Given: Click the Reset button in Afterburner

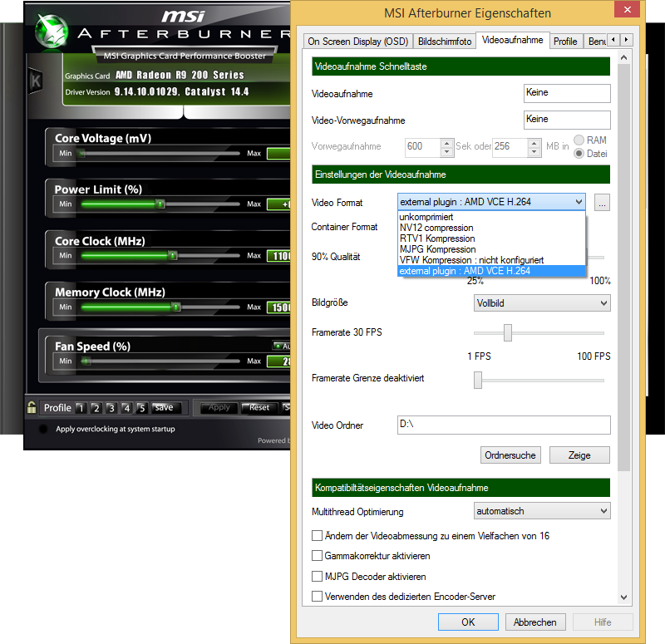Looking at the screenshot, I should 259,407.
